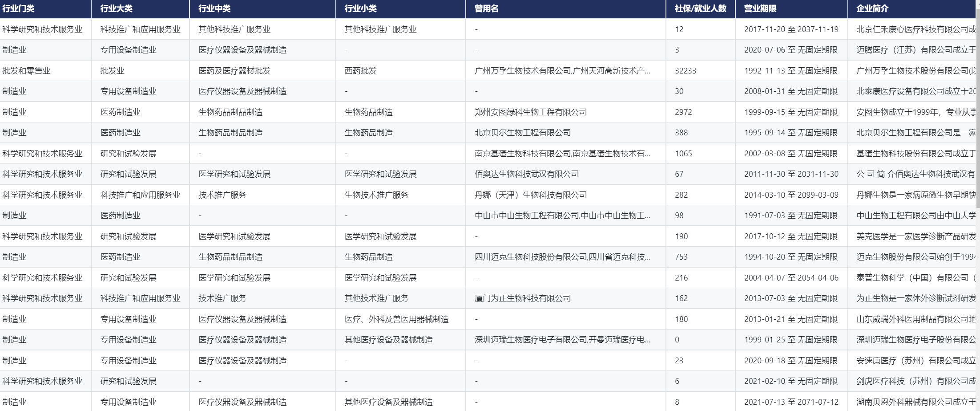Click the term starting 1992-11-13

pyautogui.click(x=791, y=70)
